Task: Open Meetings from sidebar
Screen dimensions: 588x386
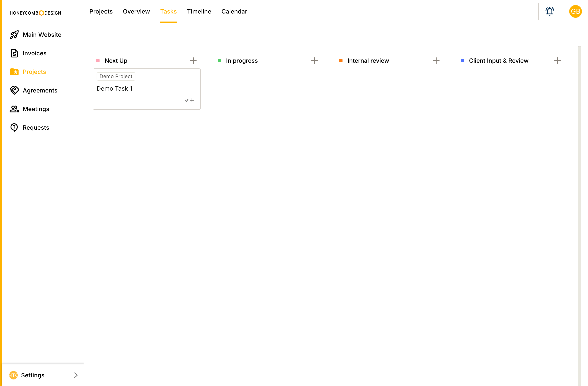Action: (x=36, y=109)
